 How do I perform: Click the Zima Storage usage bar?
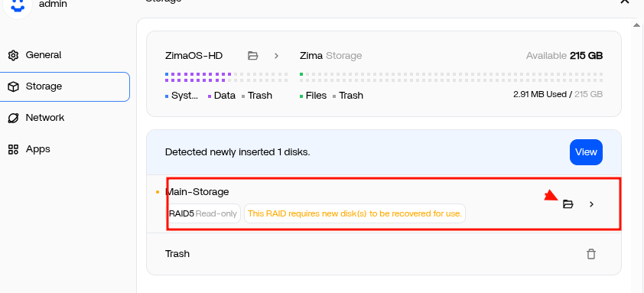pyautogui.click(x=451, y=77)
